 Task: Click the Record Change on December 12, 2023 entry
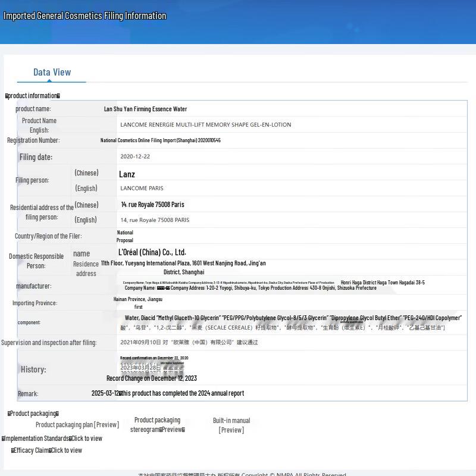[x=151, y=378]
